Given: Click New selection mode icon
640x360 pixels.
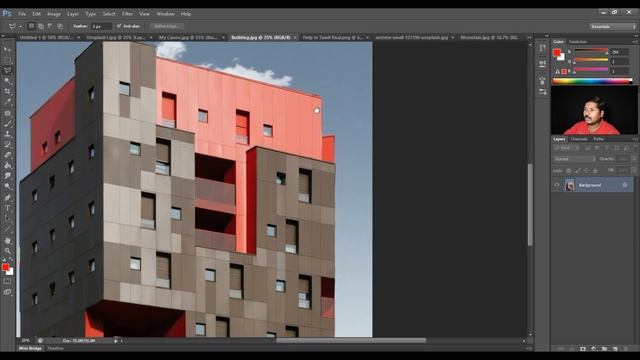Looking at the screenshot, I should coord(31,26).
